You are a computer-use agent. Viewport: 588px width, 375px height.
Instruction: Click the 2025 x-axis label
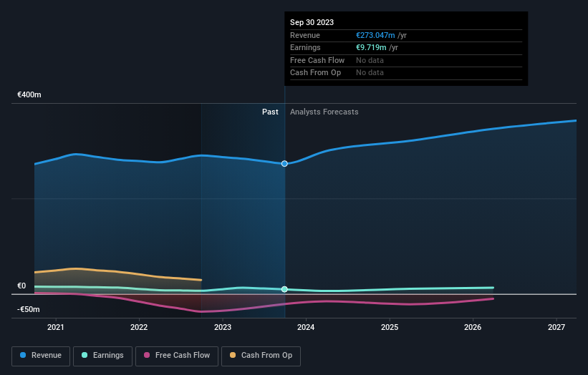pyautogui.click(x=389, y=327)
